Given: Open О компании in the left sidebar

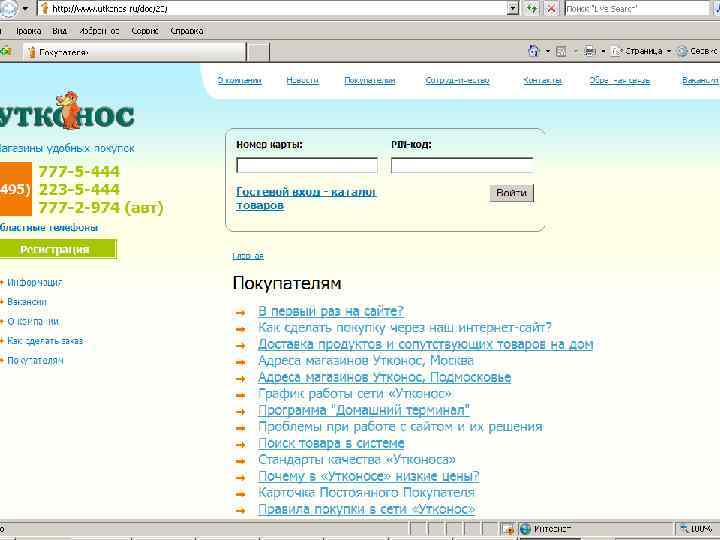Looking at the screenshot, I should (33, 321).
